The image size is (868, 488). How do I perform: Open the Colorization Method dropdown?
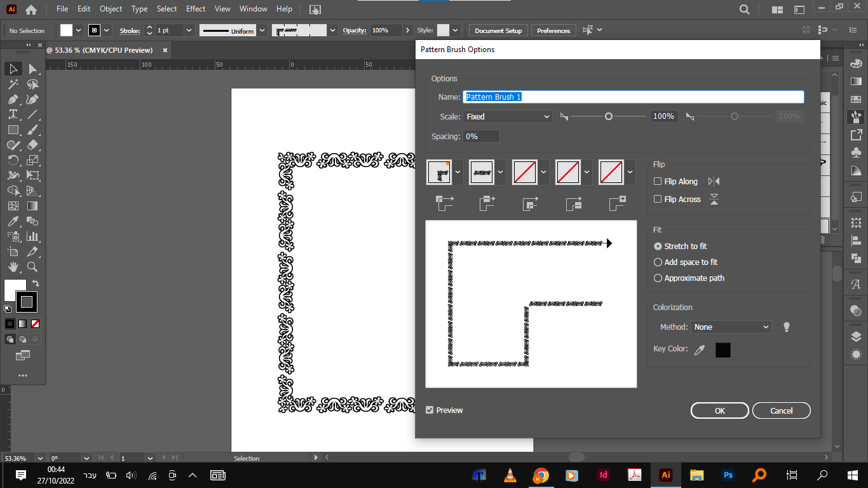(731, 327)
